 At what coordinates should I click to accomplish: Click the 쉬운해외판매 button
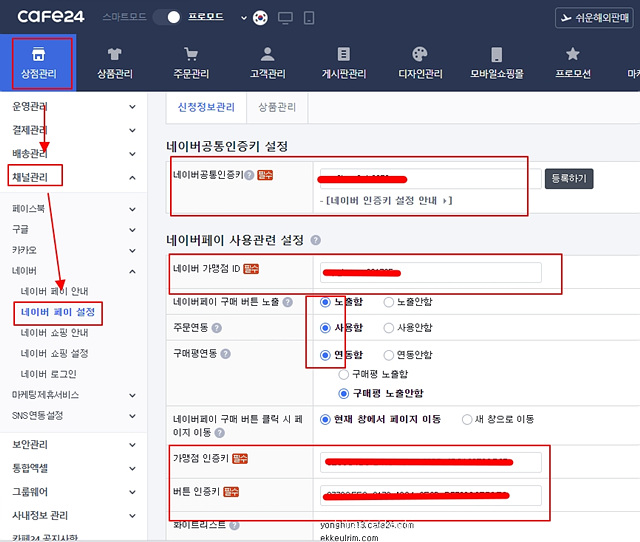596,18
